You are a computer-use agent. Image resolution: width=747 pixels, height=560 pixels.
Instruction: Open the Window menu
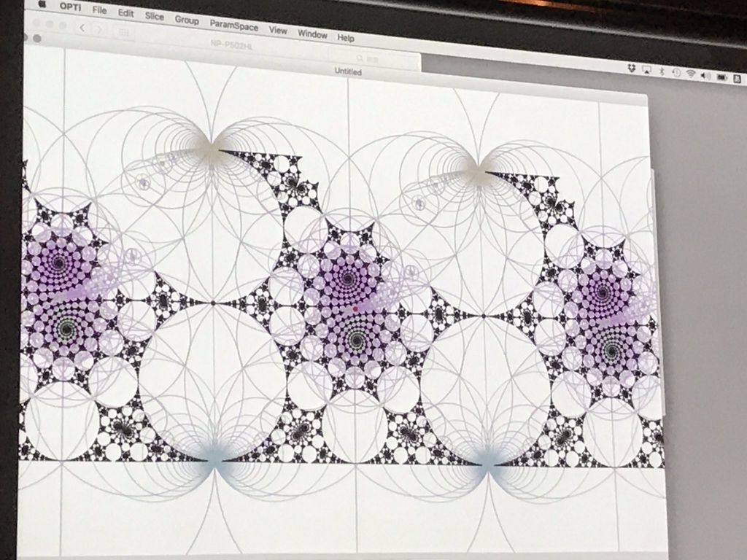coord(312,34)
